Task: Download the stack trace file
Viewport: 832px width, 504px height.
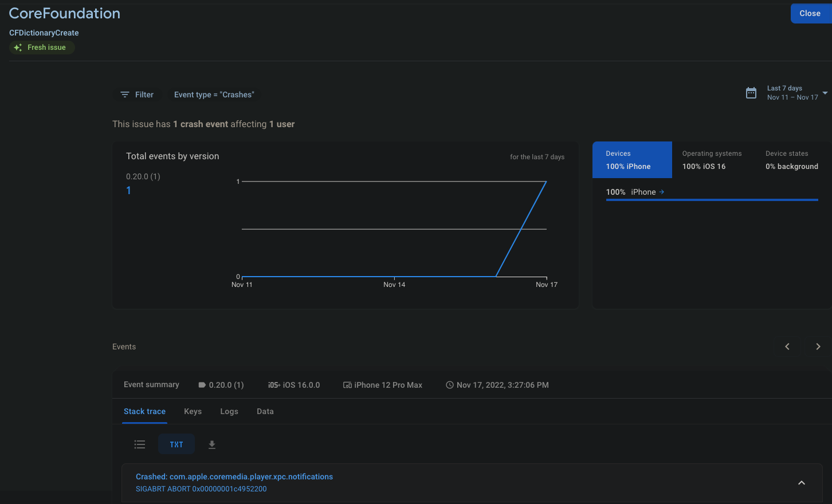Action: click(212, 444)
